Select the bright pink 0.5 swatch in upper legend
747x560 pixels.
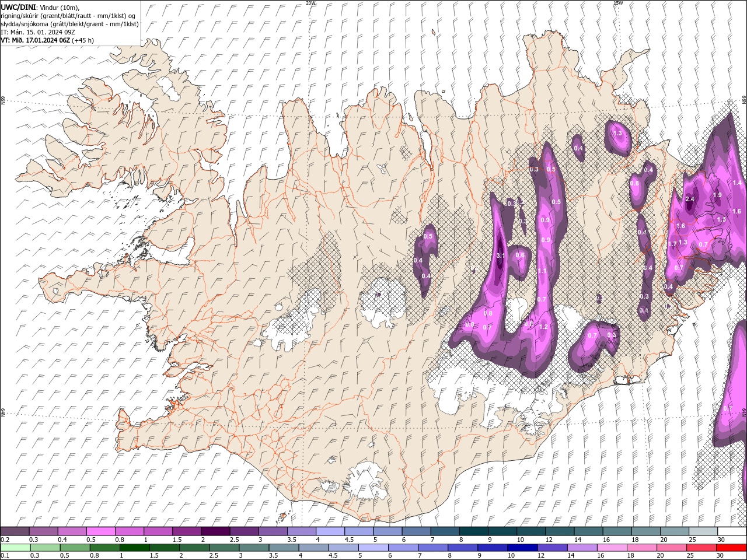click(100, 531)
